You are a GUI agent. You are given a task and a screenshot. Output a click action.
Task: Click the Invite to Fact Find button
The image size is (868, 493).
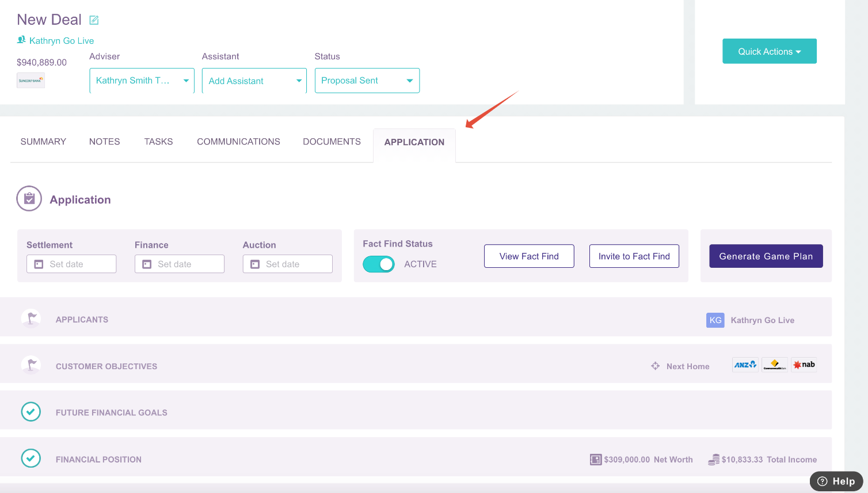[x=634, y=256]
